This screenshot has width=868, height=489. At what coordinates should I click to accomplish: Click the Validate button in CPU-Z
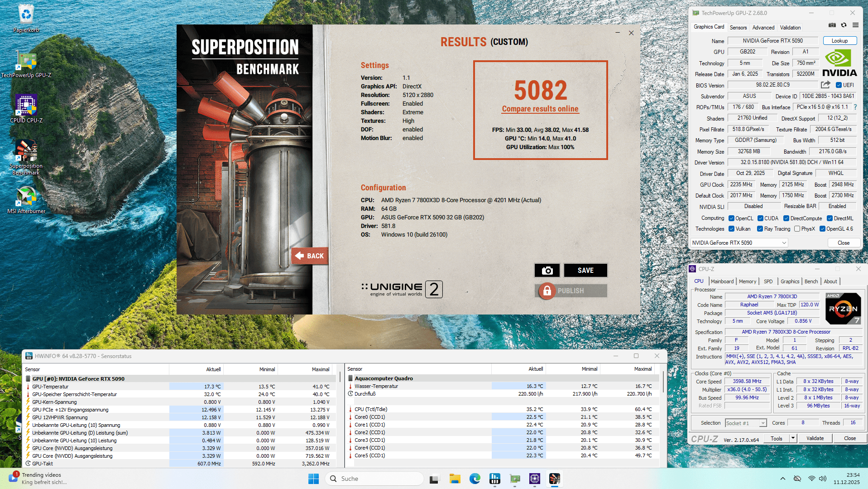[815, 438]
